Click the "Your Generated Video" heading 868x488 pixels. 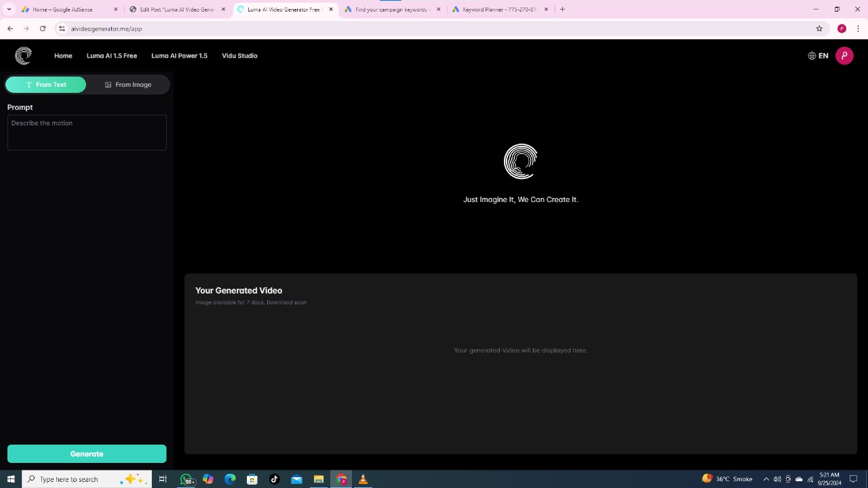pos(239,290)
